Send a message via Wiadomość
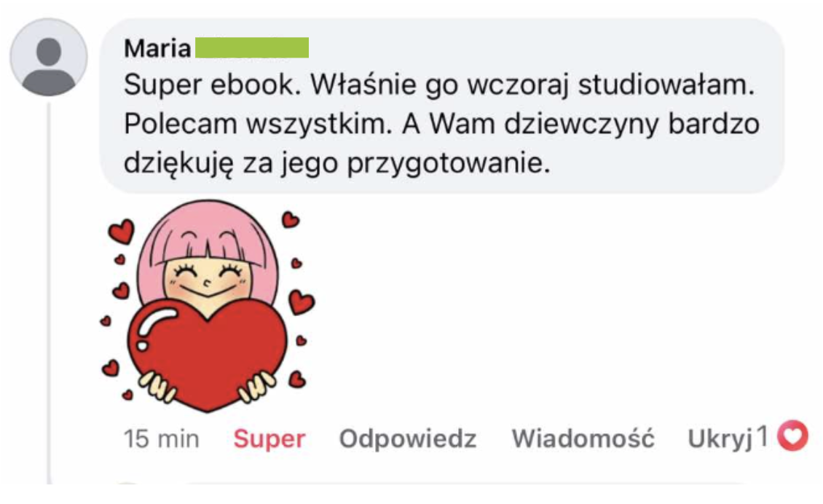The height and width of the screenshot is (504, 823). (x=583, y=438)
